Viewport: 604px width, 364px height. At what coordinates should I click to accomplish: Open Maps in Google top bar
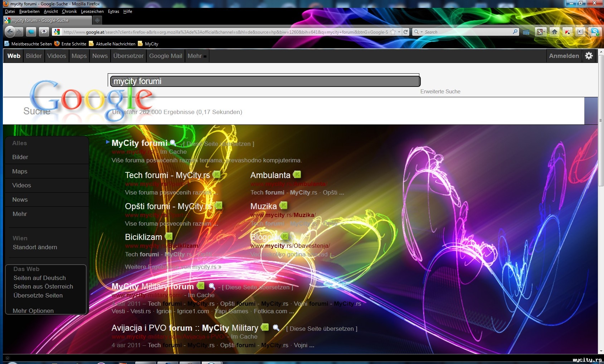[x=79, y=56]
